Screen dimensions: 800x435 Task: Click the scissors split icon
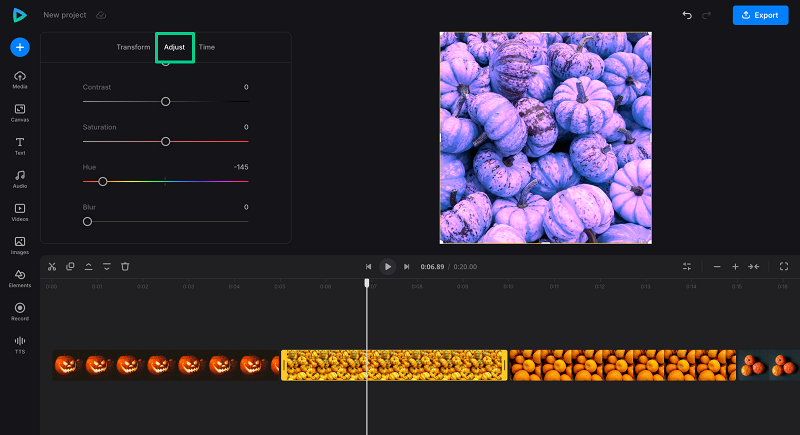click(52, 266)
